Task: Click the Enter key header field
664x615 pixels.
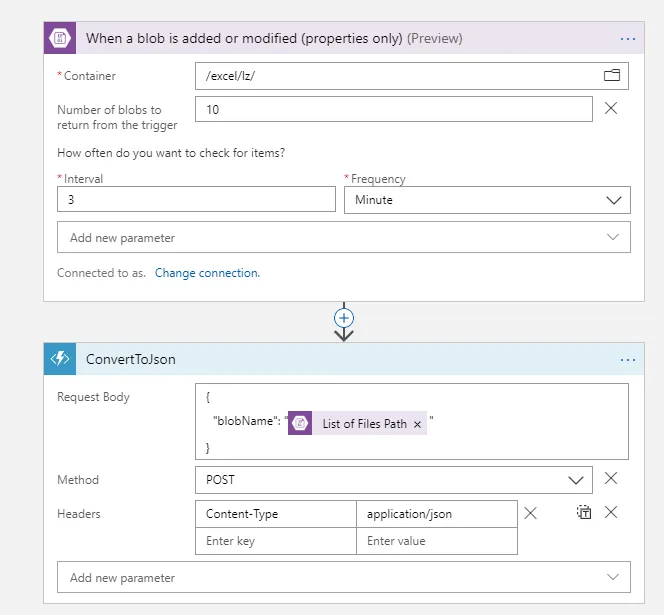Action: 275,541
